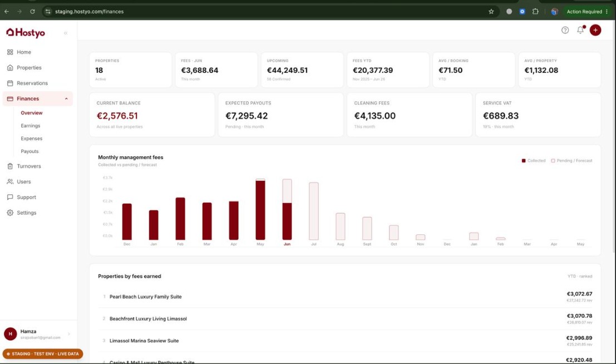616x364 pixels.
Task: Reload the page in browser
Action: tap(33, 11)
